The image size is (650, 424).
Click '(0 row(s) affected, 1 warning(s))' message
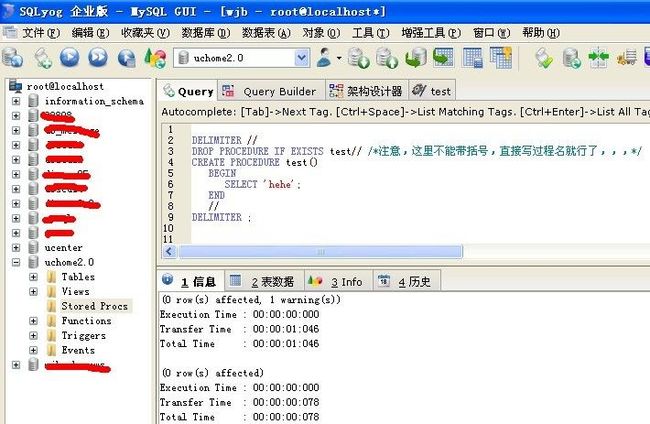point(251,300)
